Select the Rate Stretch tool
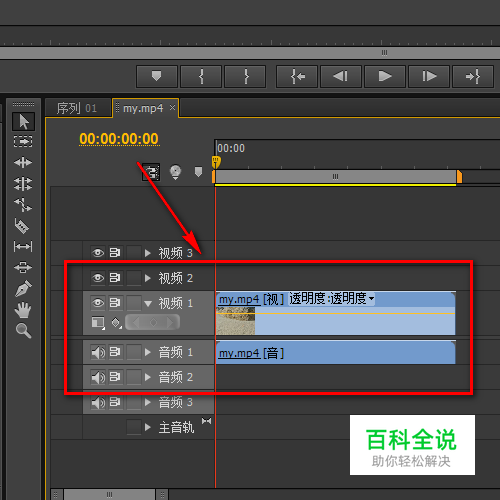Screen dimensions: 500x500 point(23,205)
